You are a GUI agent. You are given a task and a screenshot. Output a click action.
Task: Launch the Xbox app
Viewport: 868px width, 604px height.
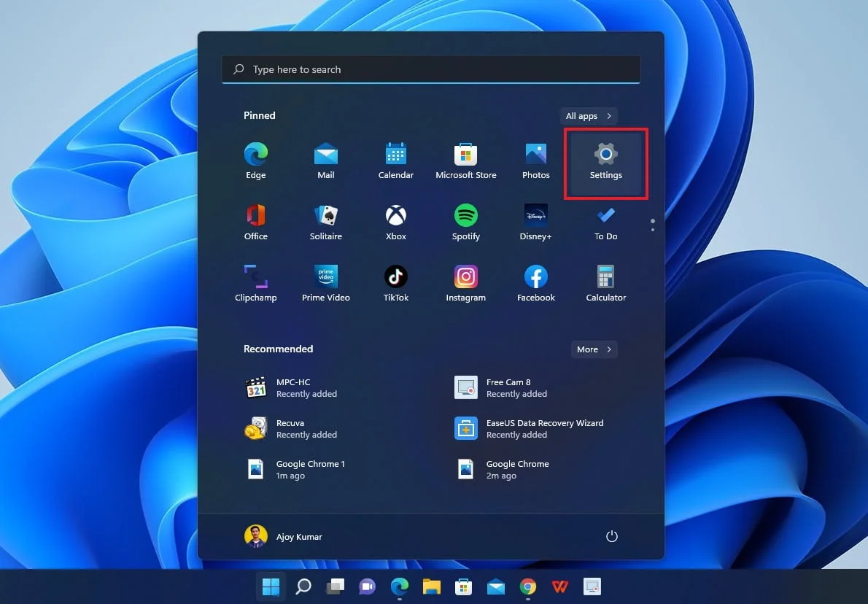click(395, 222)
